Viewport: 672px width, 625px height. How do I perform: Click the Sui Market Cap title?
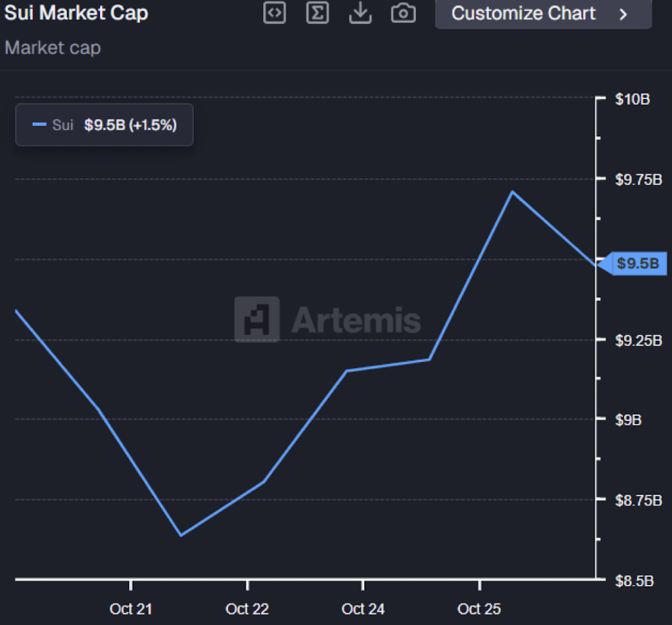click(x=76, y=12)
